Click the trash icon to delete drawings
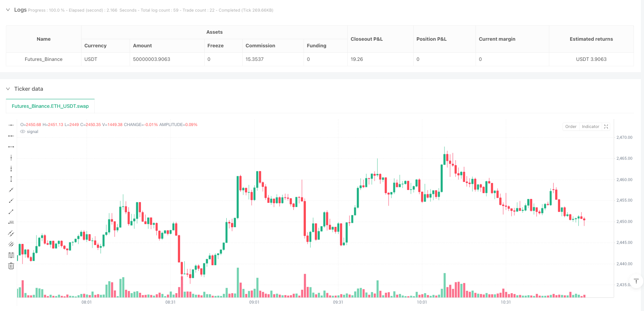 [11, 266]
